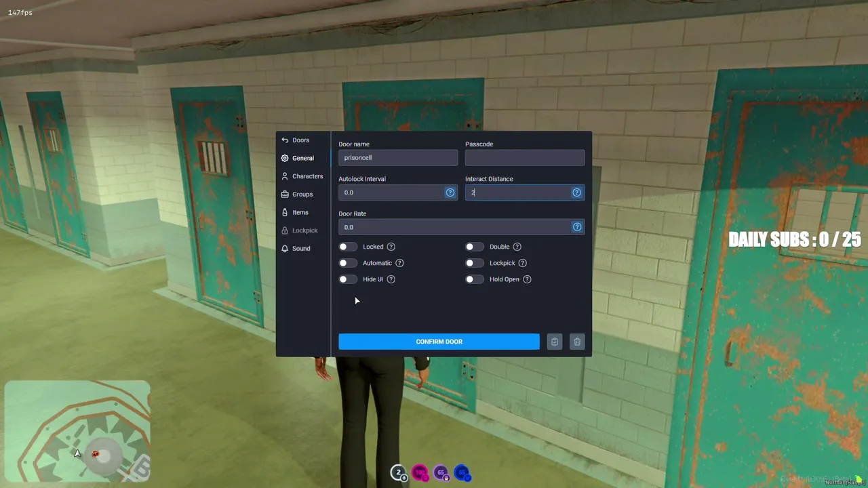
Task: Open the help icon beside Automatic
Action: 400,263
